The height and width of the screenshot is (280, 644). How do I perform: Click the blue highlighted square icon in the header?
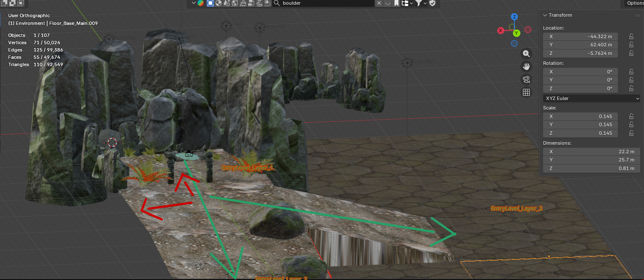[x=210, y=3]
